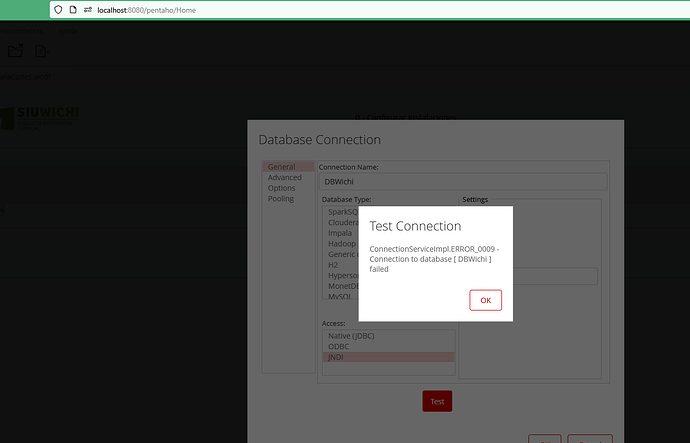Click the SIUWICHI logo

tap(39, 118)
